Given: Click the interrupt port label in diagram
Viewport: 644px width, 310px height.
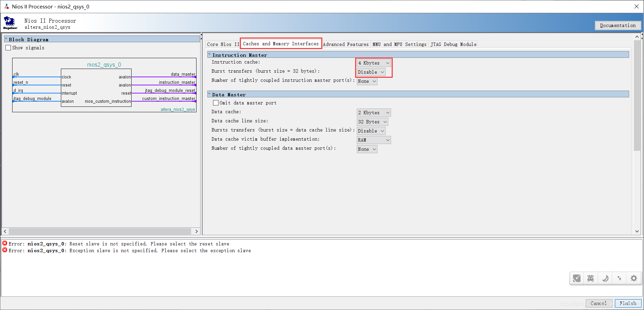Looking at the screenshot, I should click(69, 93).
